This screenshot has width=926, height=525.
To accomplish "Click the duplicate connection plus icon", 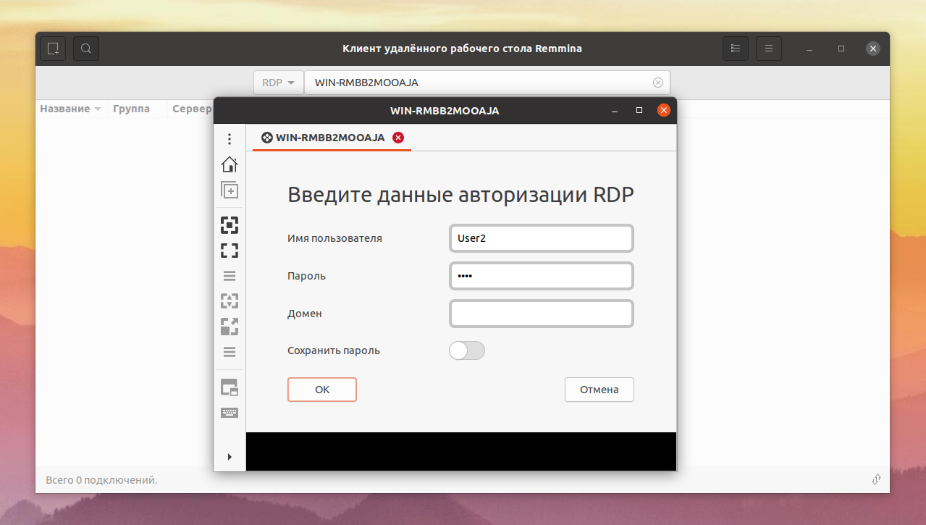I will pos(229,190).
